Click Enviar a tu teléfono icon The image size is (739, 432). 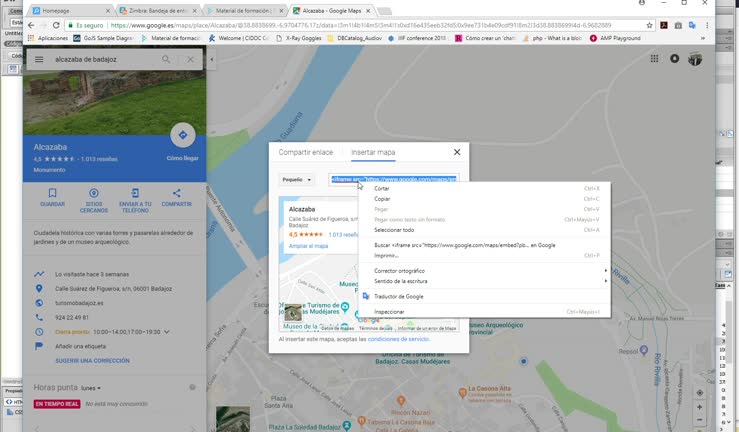tap(135, 193)
